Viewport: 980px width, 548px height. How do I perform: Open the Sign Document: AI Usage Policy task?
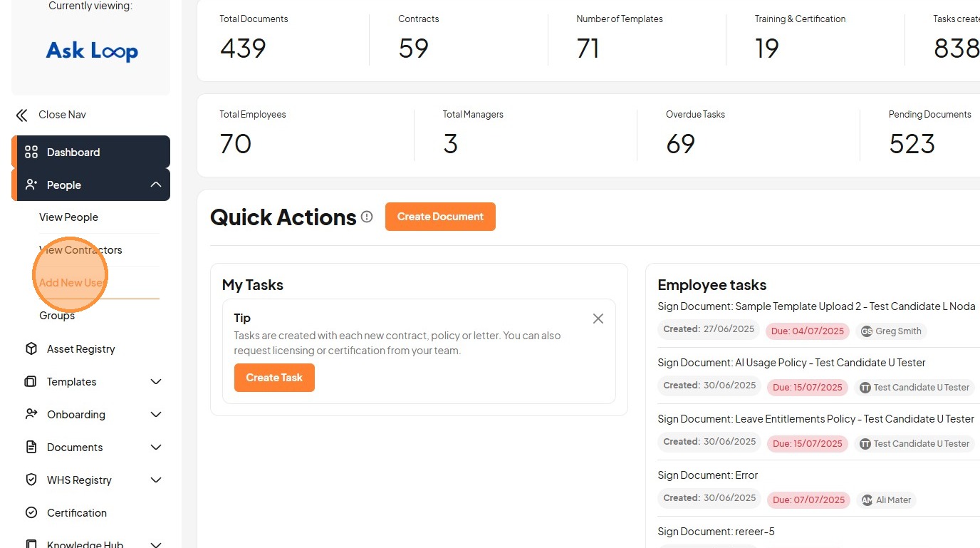click(791, 363)
